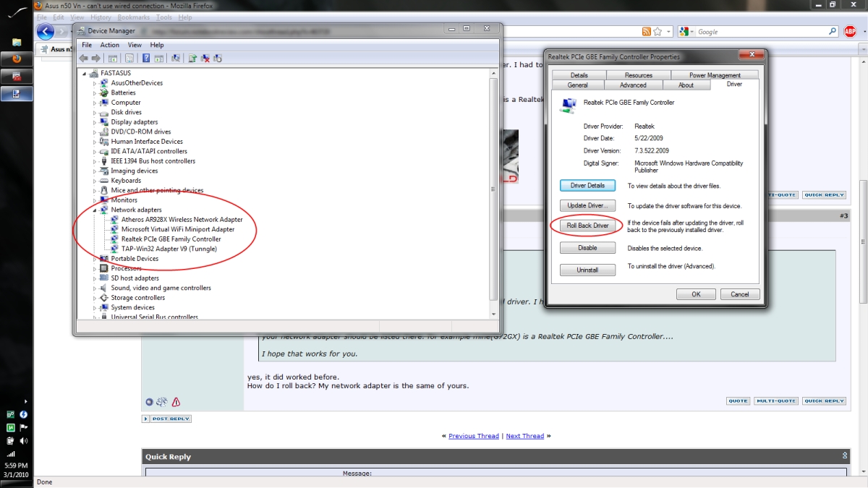The image size is (868, 488).
Task: Click the Uninstall toolbar icon with red X
Action: point(205,58)
